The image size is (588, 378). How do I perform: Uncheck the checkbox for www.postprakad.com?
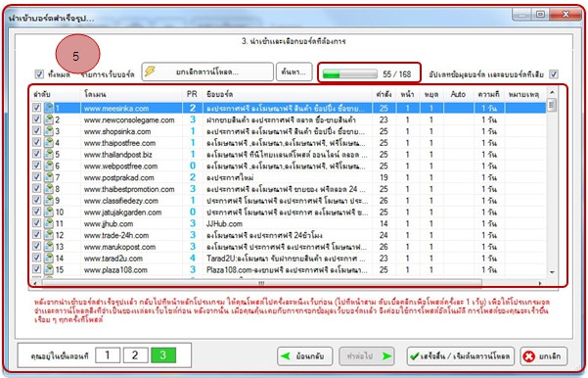point(36,177)
